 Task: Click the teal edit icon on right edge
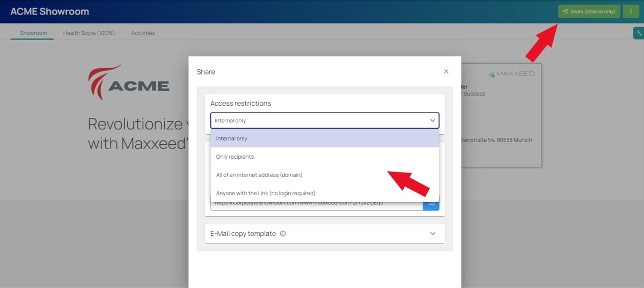(639, 33)
